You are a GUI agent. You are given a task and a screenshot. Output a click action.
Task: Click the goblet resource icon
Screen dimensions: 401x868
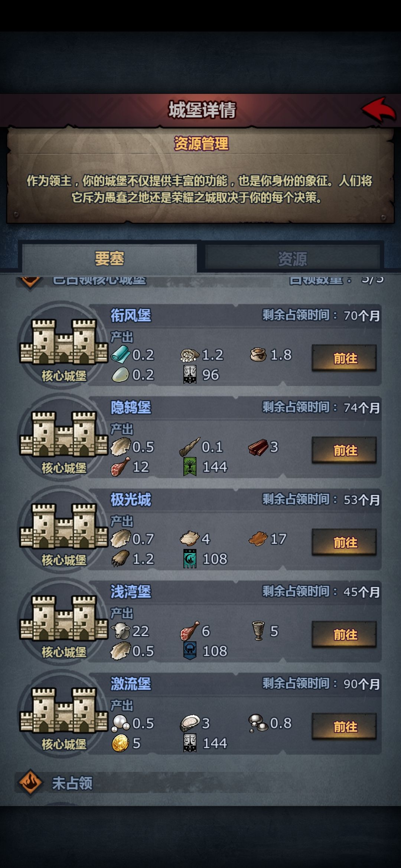(258, 631)
